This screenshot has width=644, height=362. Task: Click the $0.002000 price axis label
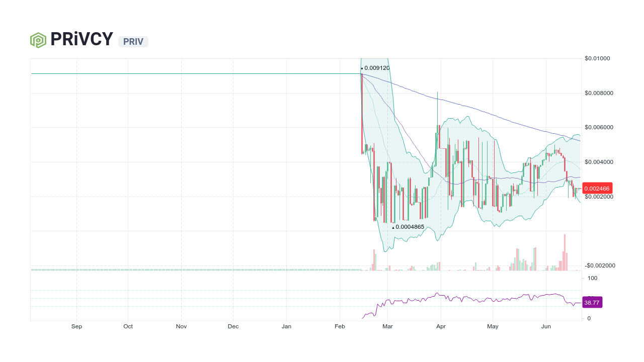(599, 197)
